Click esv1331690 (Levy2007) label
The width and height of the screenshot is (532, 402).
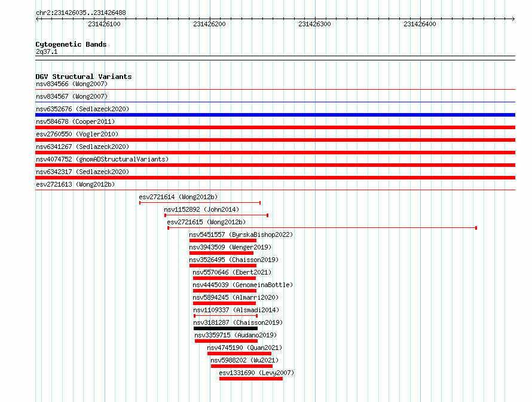click(x=256, y=373)
